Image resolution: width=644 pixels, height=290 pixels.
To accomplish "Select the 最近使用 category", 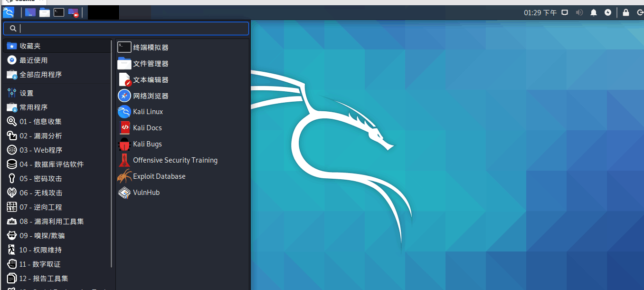I will (x=57, y=60).
